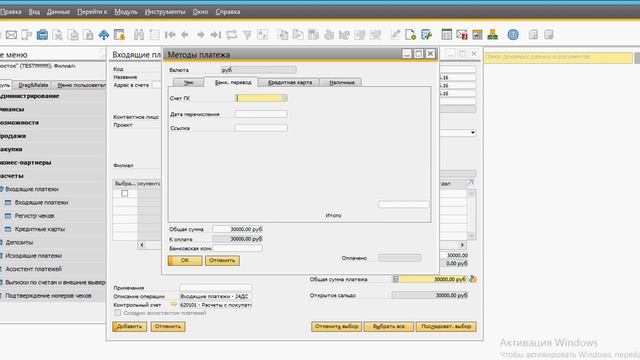Viewport: 640px width, 360px height.
Task: Click the green org-chart toolbar icon
Action: [493, 35]
